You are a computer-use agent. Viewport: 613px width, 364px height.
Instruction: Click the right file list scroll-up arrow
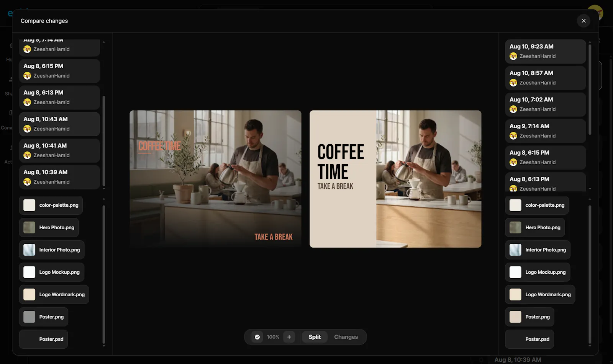(x=590, y=199)
